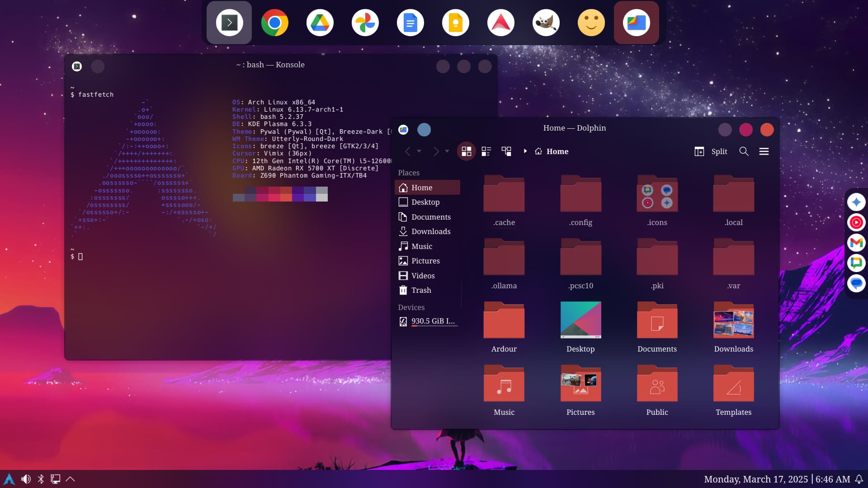Select Desktop in Places panel
Image resolution: width=868 pixels, height=488 pixels.
pyautogui.click(x=427, y=202)
